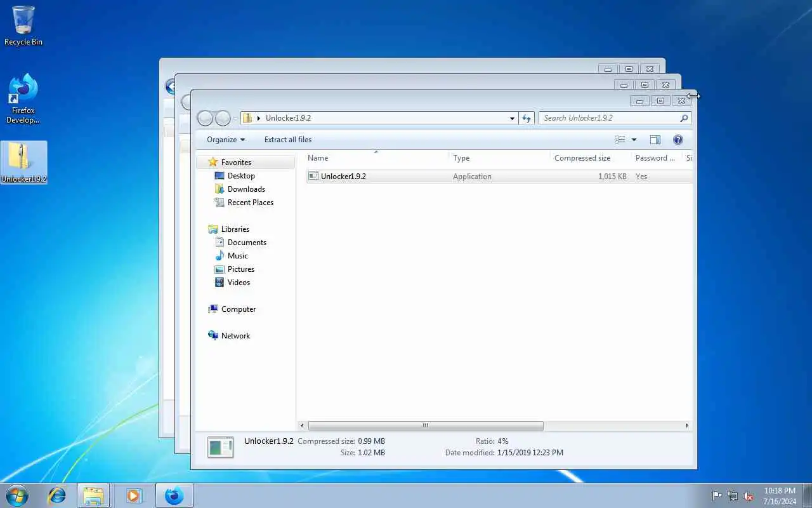
Task: Click the Desktop icon in the navigation pane
Action: 219,176
